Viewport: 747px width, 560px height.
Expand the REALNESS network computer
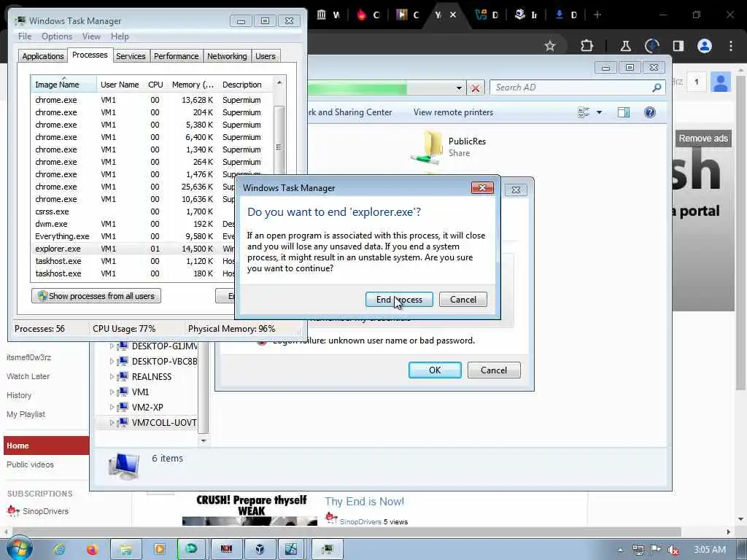pyautogui.click(x=112, y=377)
